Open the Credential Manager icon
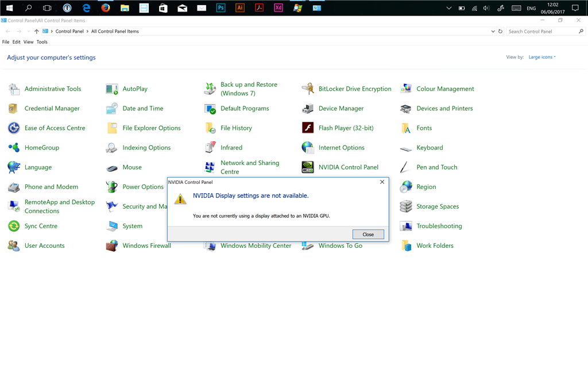 14,109
